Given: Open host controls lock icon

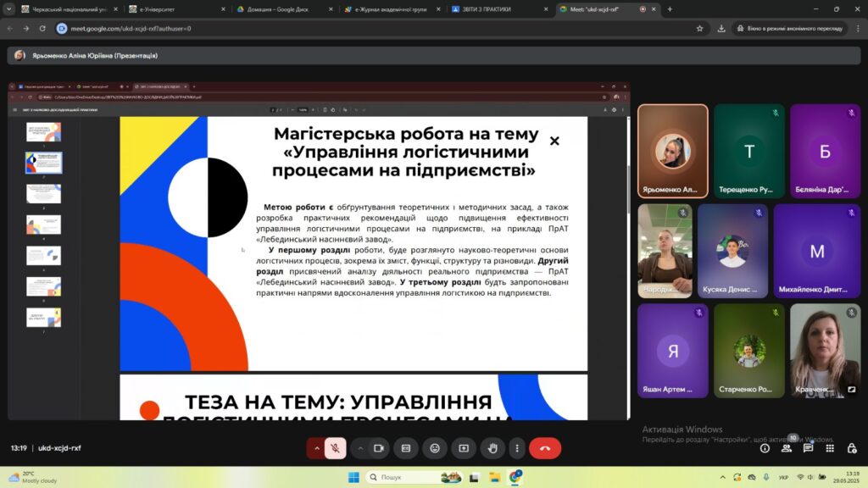Looking at the screenshot, I should 851,448.
